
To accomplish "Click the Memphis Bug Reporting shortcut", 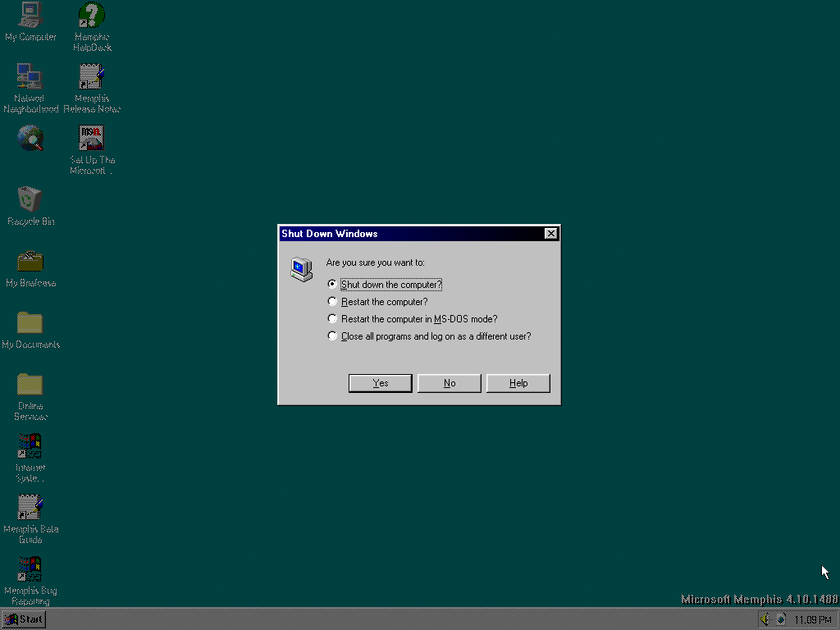I will pyautogui.click(x=30, y=569).
